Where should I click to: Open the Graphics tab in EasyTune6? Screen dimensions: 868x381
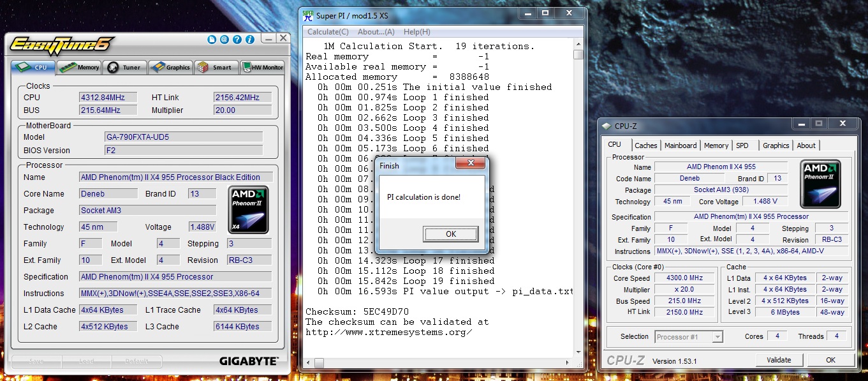tap(171, 67)
